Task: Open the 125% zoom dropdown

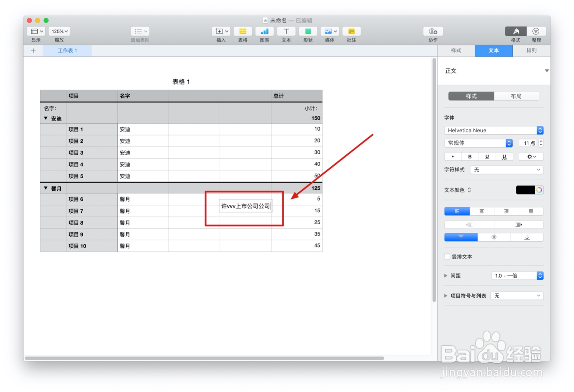Action: coord(59,31)
